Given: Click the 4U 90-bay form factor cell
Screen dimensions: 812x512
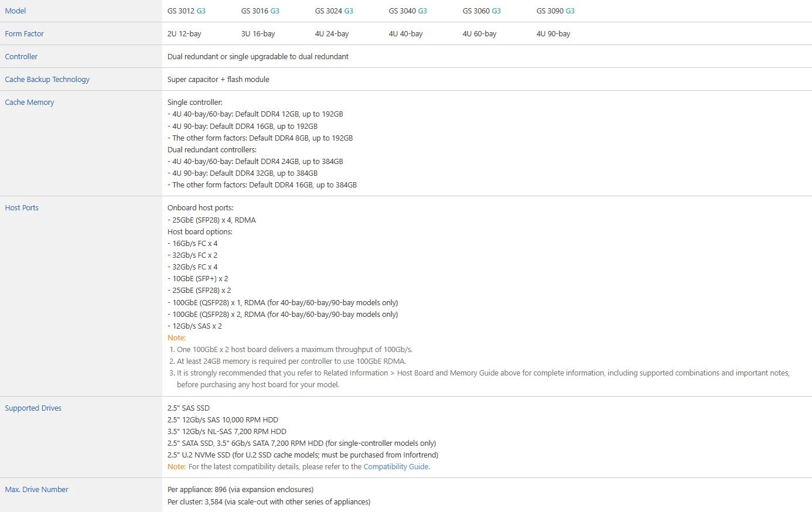Looking at the screenshot, I should pyautogui.click(x=554, y=34).
